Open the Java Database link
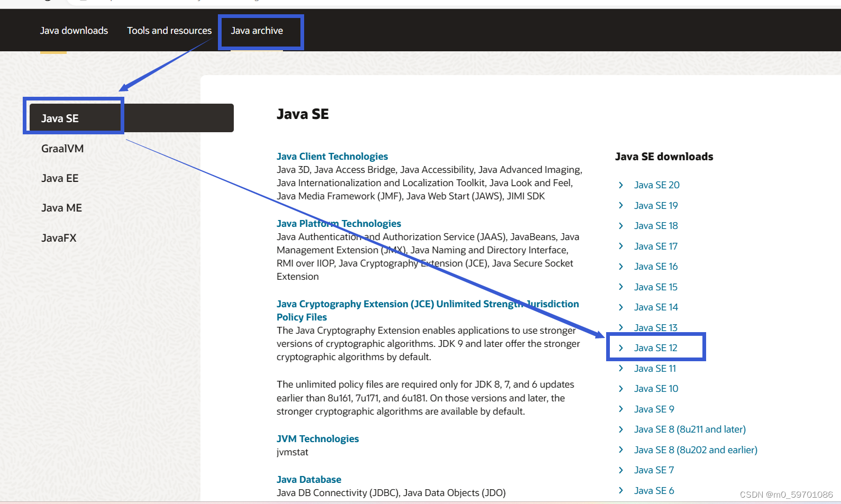This screenshot has height=504, width=841. (309, 480)
